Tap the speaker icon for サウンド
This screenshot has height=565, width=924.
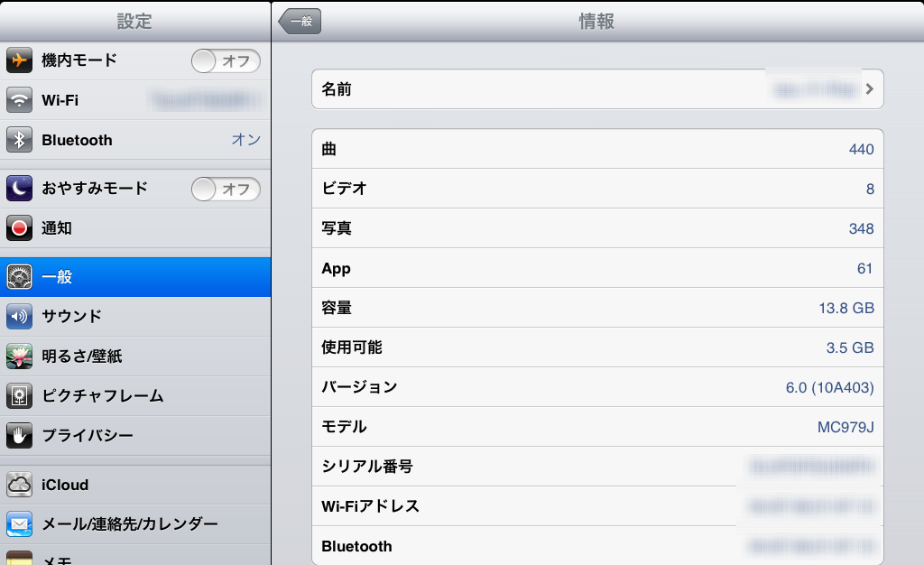pyautogui.click(x=20, y=317)
